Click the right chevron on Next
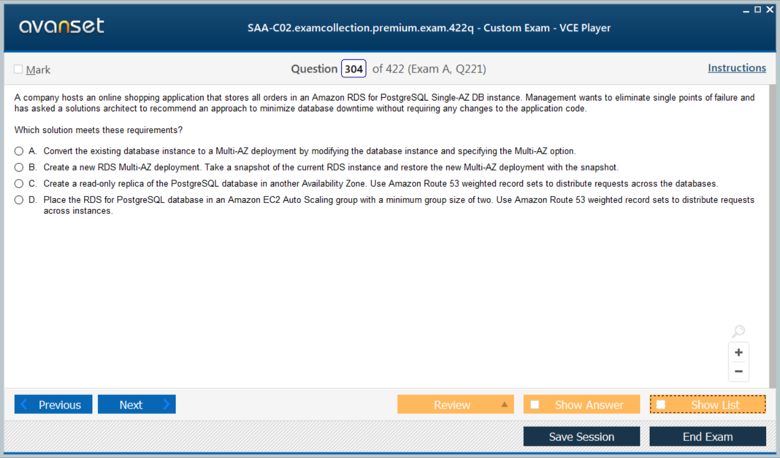The image size is (780, 458). (x=166, y=404)
